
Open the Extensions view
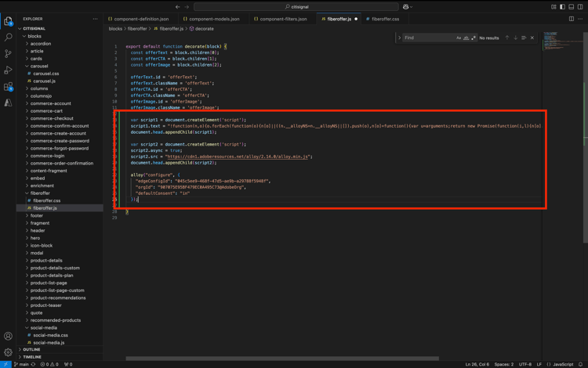click(x=9, y=87)
